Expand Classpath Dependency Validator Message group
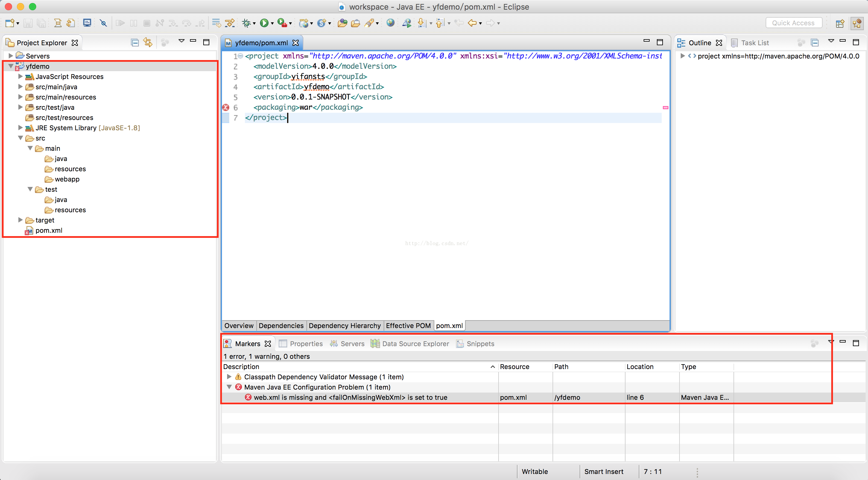The width and height of the screenshot is (868, 480). coord(229,377)
